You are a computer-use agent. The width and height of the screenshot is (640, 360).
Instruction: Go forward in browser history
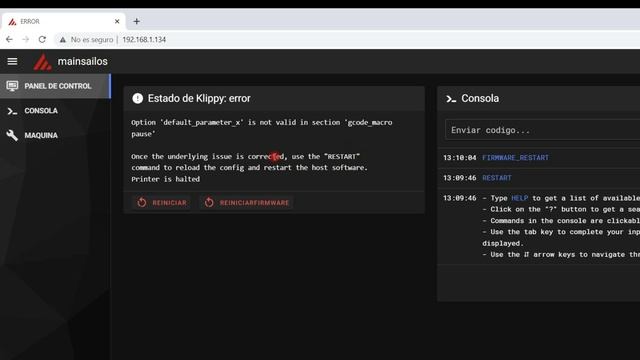coord(26,40)
